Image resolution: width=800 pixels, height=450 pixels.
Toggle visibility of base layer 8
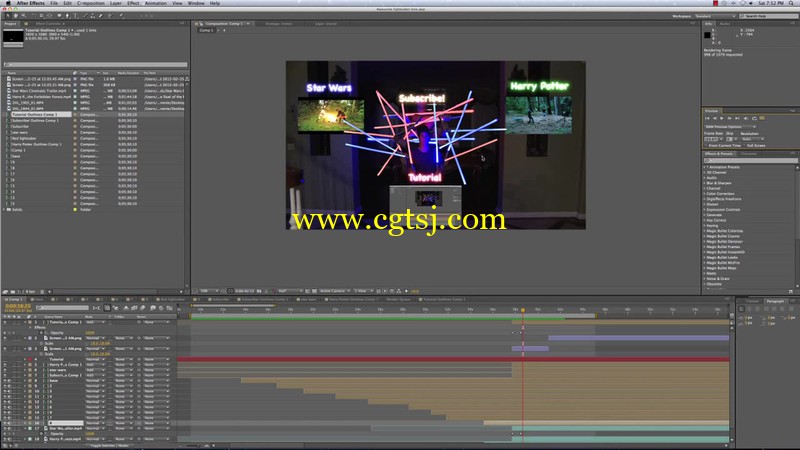pos(5,381)
